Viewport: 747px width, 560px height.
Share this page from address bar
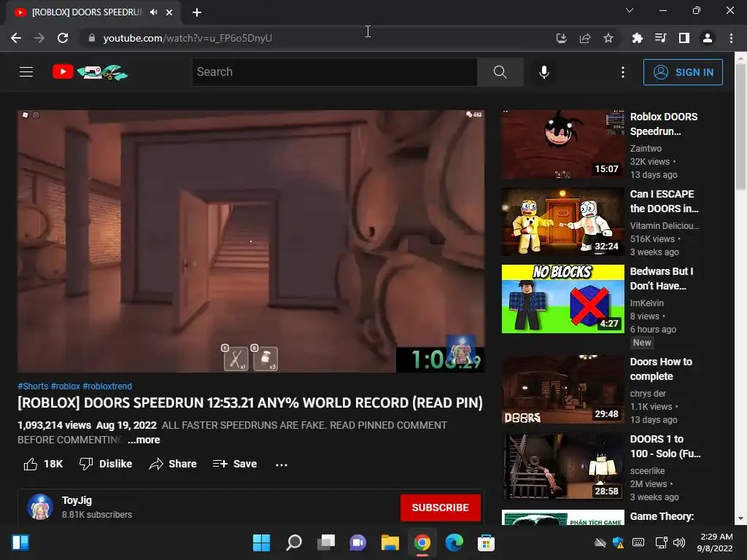(x=585, y=38)
